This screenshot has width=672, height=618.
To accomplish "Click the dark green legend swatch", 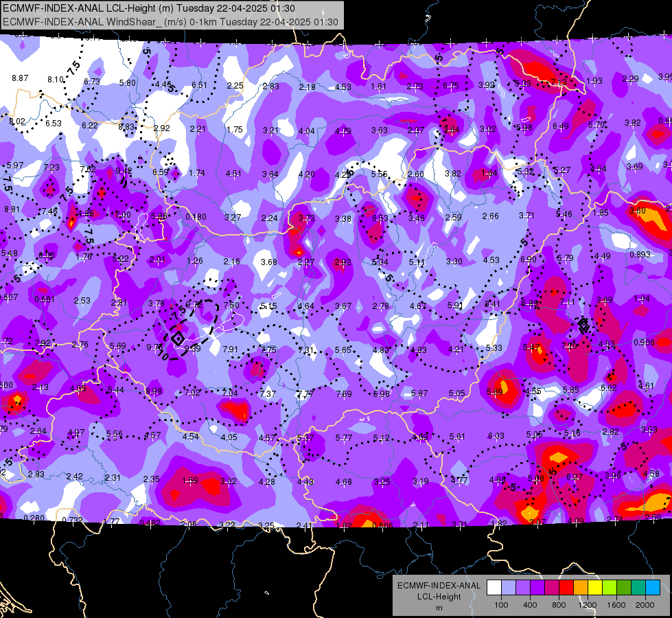I will tap(624, 588).
